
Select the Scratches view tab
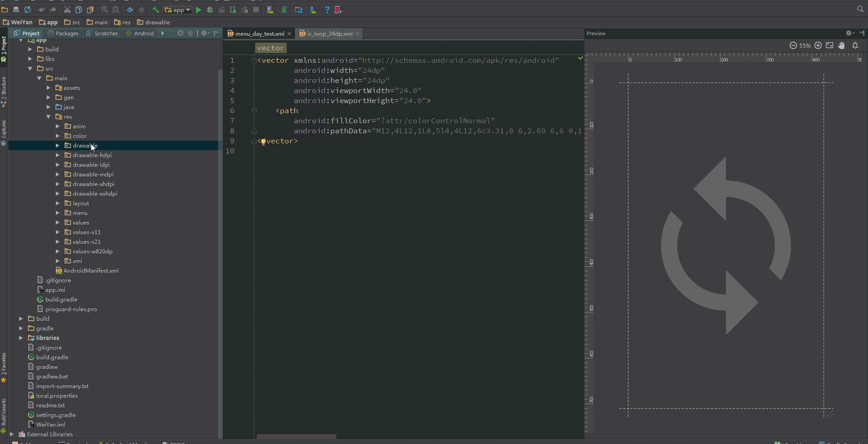click(102, 33)
